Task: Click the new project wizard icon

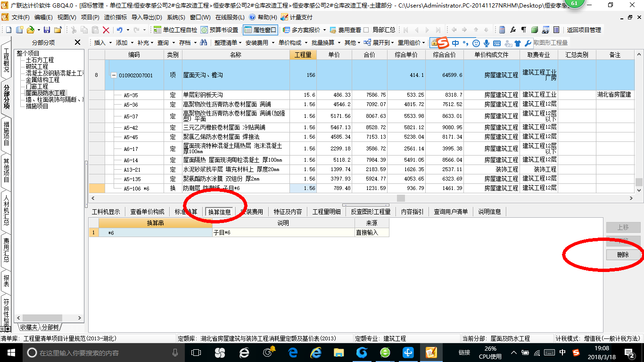Action: tap(19, 30)
